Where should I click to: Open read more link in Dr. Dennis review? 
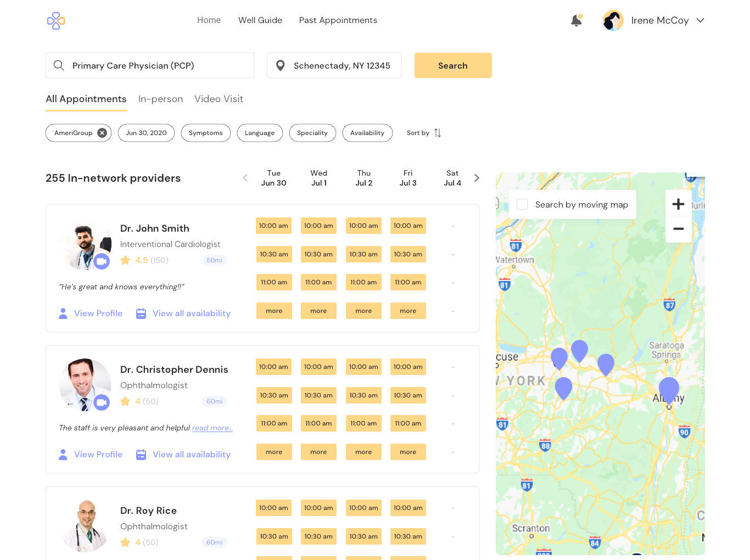coord(212,428)
